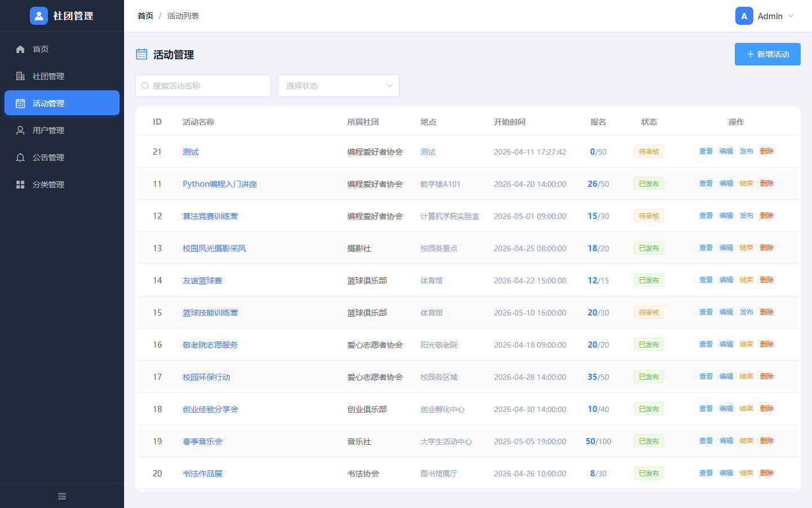Open 社团管理 in the sidebar menu
Image resolution: width=812 pixels, height=508 pixels.
62,76
